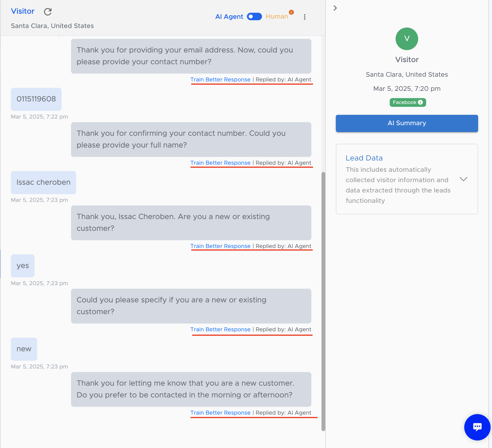Click the '0115119608' visitor message
This screenshot has height=448, width=492.
pyautogui.click(x=36, y=99)
